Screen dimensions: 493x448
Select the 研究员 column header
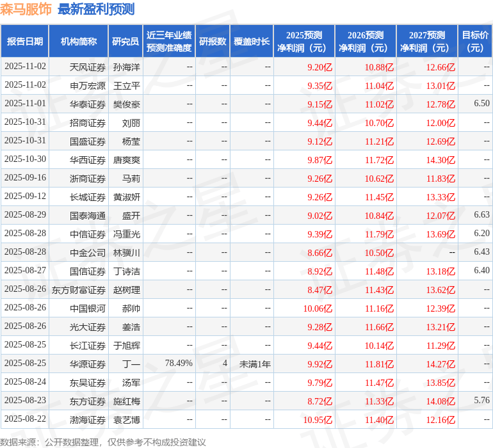tap(125, 42)
